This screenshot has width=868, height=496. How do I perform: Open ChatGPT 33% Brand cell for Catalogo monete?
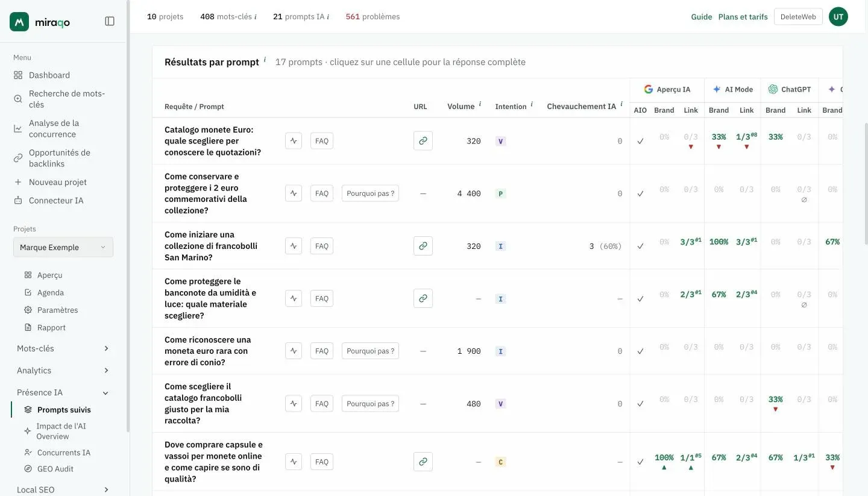click(x=775, y=137)
